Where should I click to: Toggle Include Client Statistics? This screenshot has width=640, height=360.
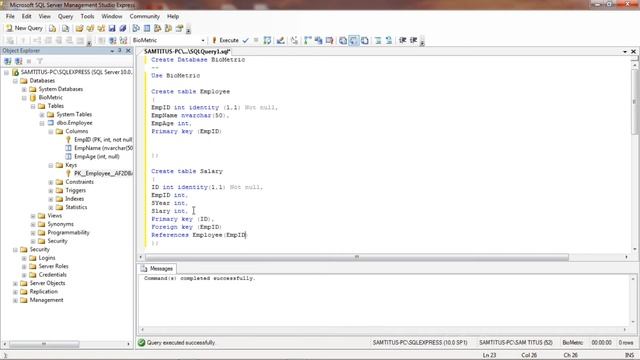(x=318, y=40)
